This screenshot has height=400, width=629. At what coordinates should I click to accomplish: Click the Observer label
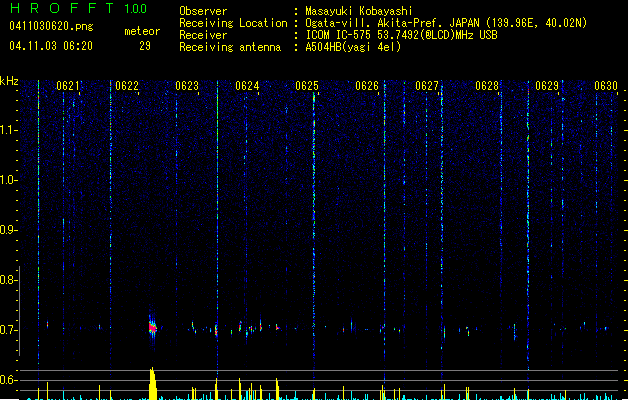(203, 11)
